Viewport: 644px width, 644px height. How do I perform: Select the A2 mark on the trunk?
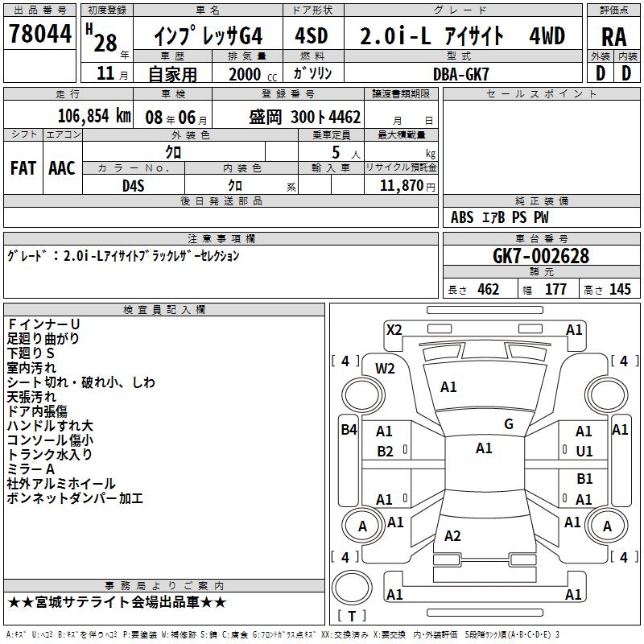452,536
